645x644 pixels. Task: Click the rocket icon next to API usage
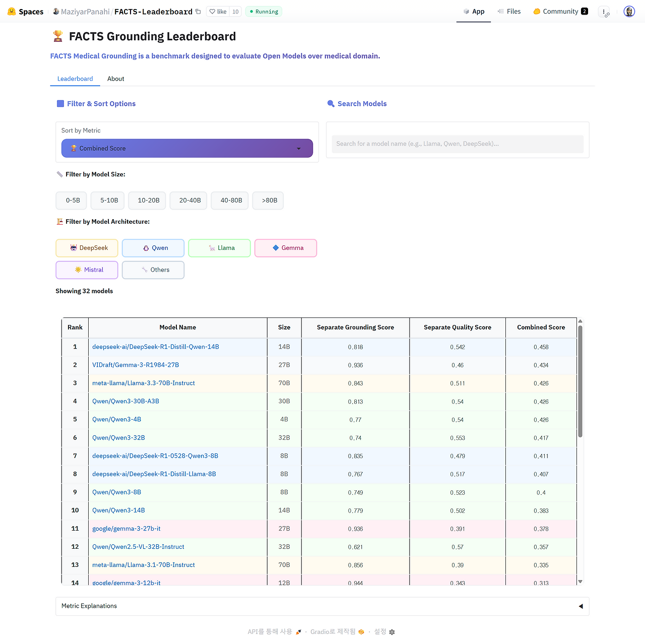[298, 631]
